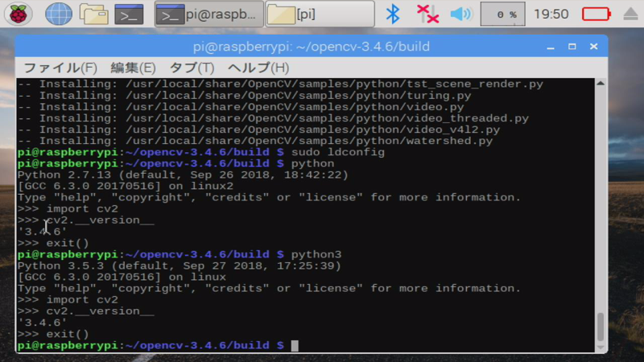
Task: Click the 19:50 clock
Action: (551, 14)
